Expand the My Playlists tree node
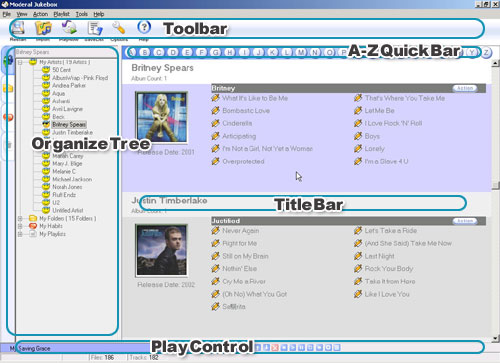Screen dimensions: 500x363 point(20,234)
